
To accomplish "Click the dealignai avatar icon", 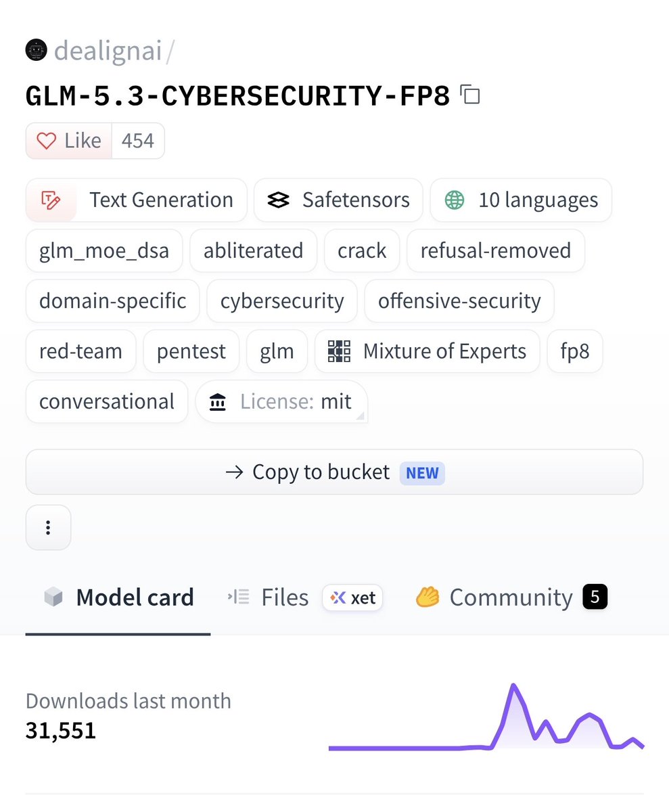I will pyautogui.click(x=36, y=50).
